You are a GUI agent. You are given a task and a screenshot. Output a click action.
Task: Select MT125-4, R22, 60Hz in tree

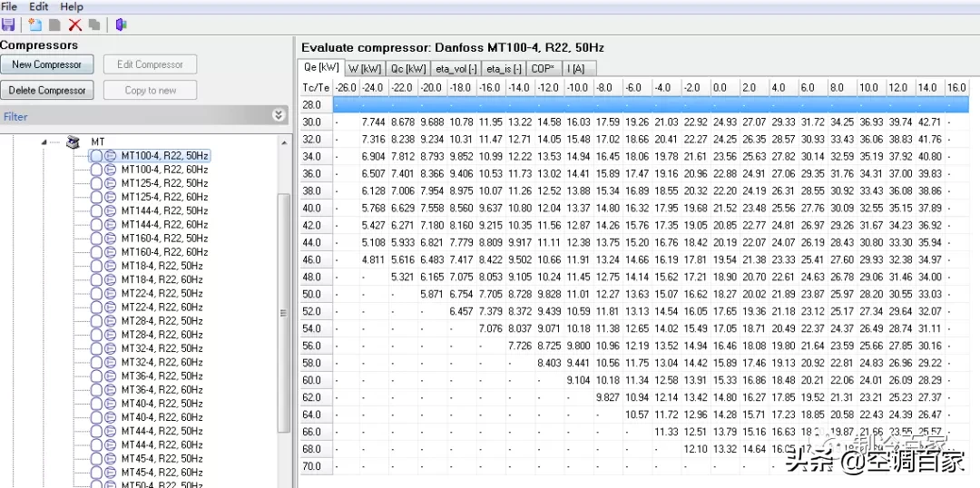pyautogui.click(x=165, y=197)
